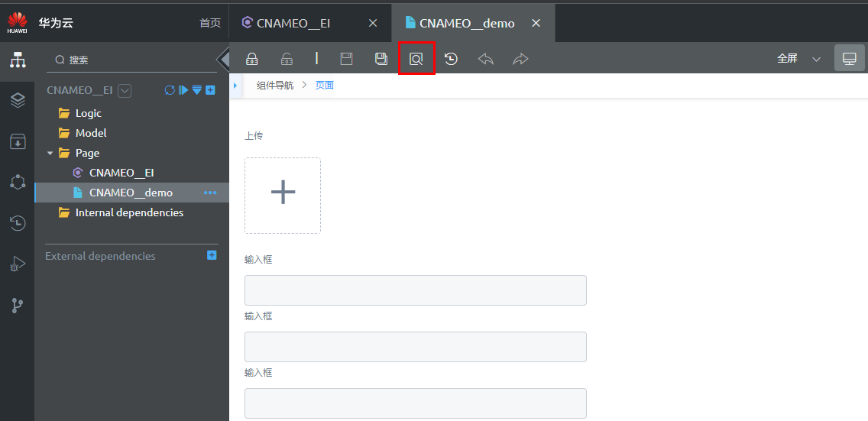Screen dimensions: 868x421
Task: Click the save-all double floppy icon
Action: [x=381, y=59]
